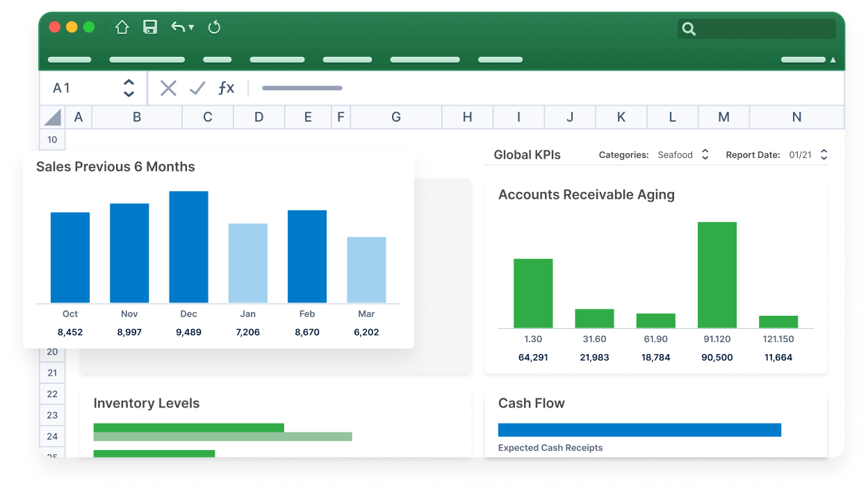Open the undo history dropdown arrow

pos(192,28)
